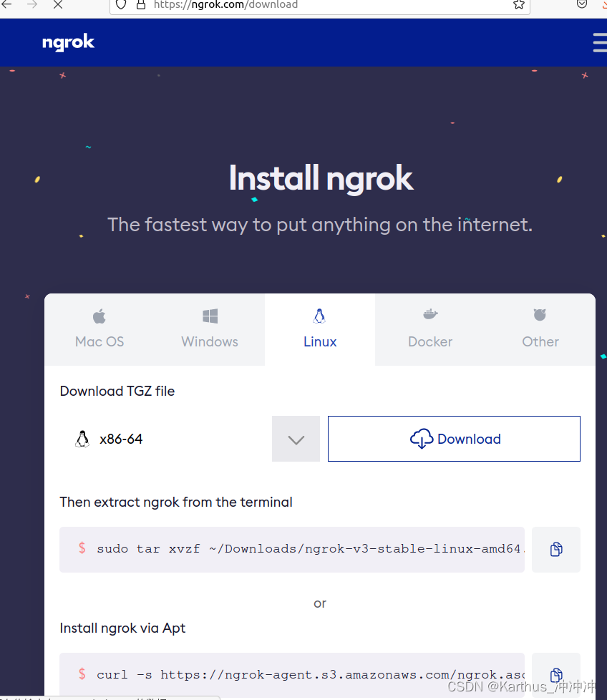The height and width of the screenshot is (700, 607).
Task: Click the ngrok.com/download address bar
Action: tap(320, 5)
